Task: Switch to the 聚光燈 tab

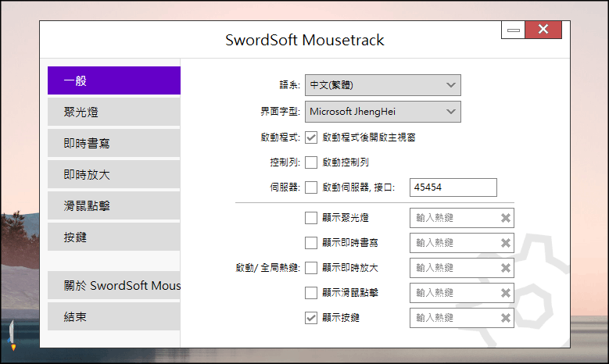Action: 114,112
